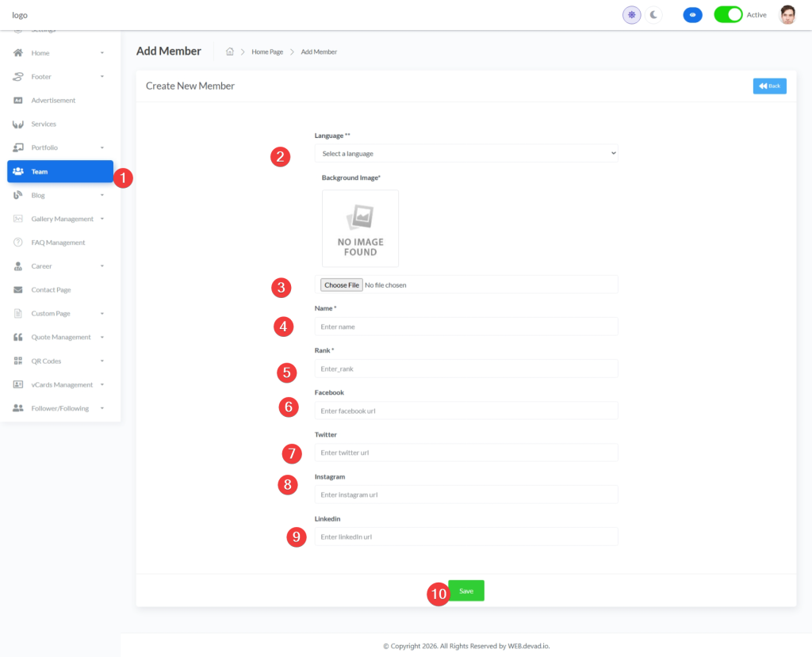Viewport: 812px width, 657px height.
Task: Click the Services sidebar icon
Action: pyautogui.click(x=18, y=124)
